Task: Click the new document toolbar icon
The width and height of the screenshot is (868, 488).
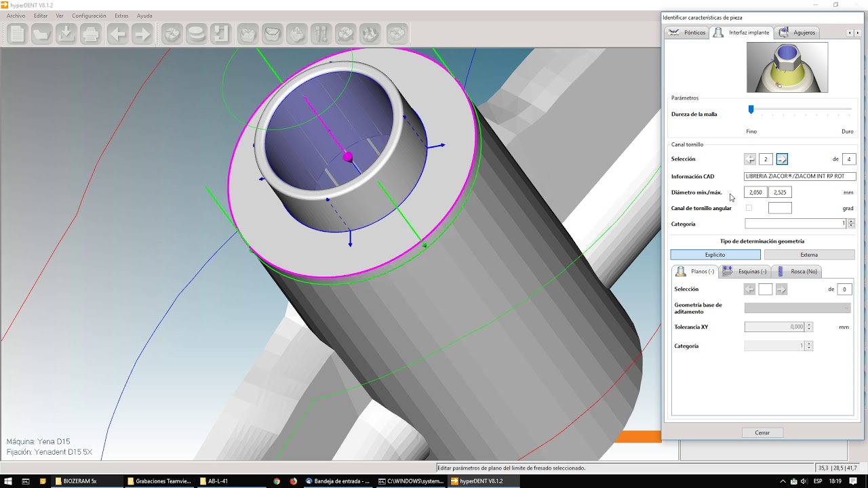Action: click(17, 34)
